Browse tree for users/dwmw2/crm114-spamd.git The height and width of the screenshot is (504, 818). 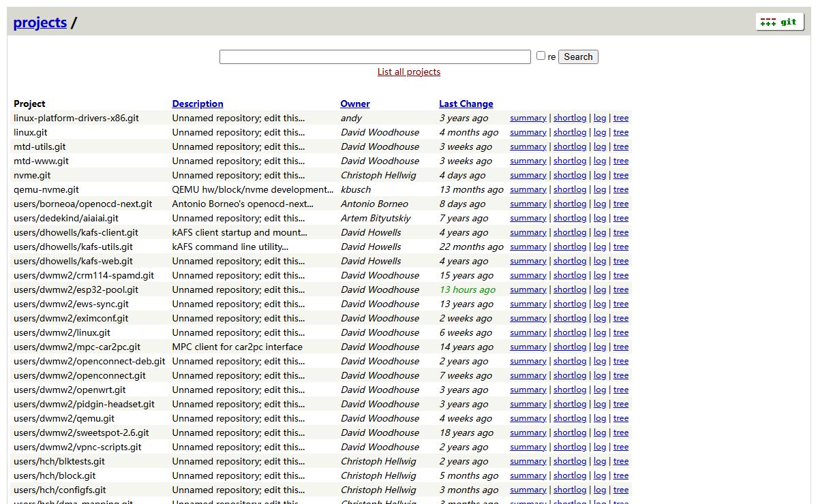(621, 276)
